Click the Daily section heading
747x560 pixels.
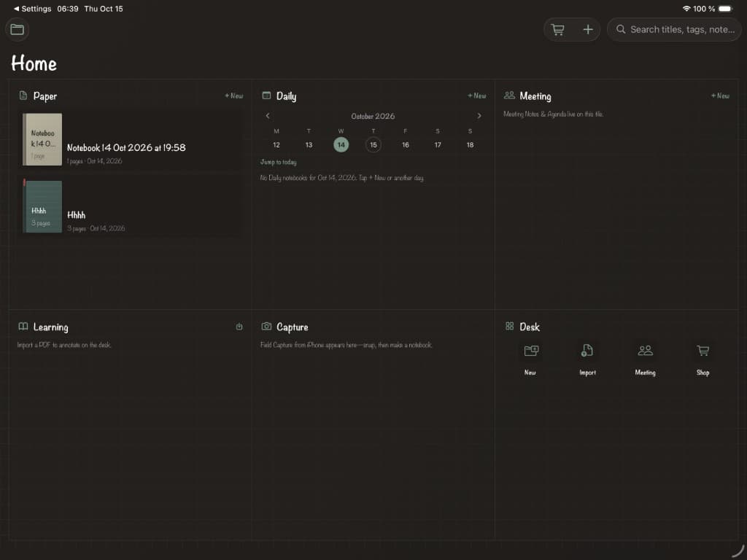[x=286, y=96]
